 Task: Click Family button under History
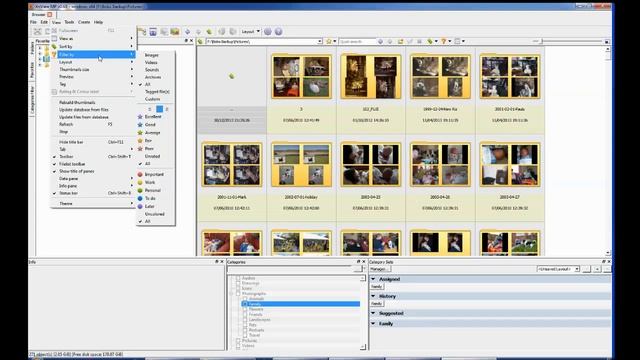click(377, 304)
